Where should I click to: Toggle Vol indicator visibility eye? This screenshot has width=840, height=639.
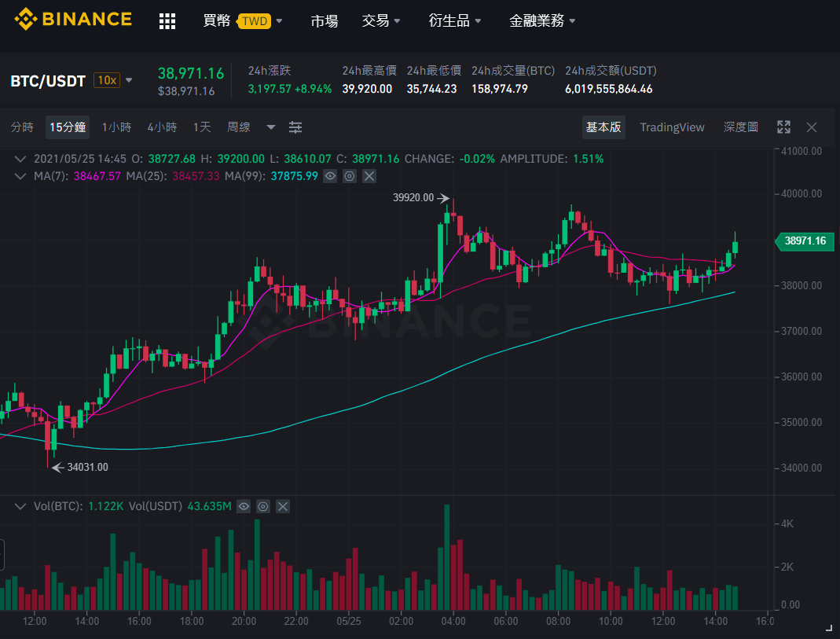click(244, 506)
